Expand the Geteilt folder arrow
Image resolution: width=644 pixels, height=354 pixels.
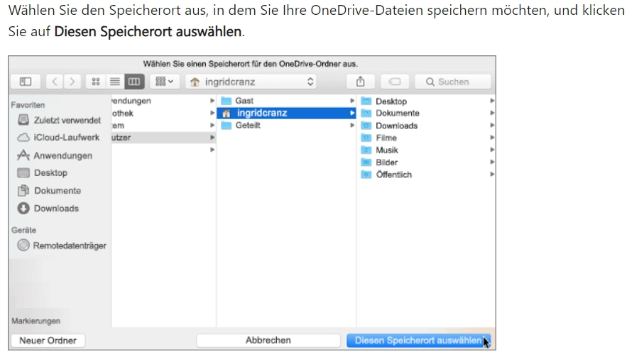pyautogui.click(x=352, y=125)
